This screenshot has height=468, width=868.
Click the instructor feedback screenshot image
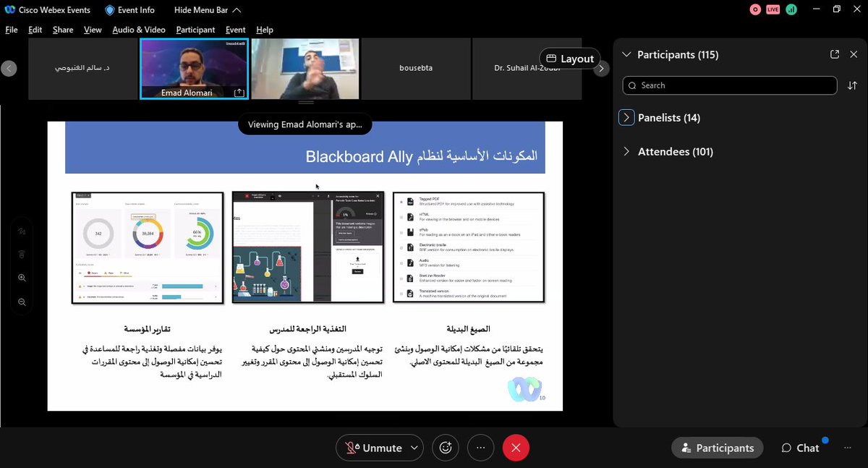click(307, 247)
